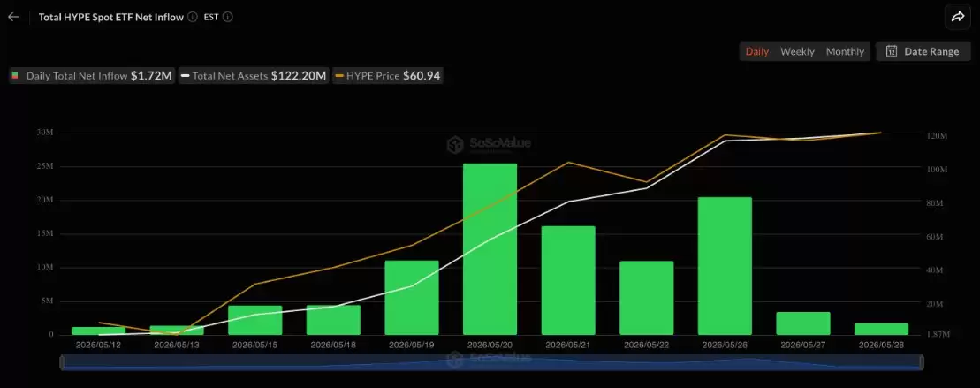Image resolution: width=980 pixels, height=388 pixels.
Task: Click the $1.72M net inflow value
Action: point(151,76)
